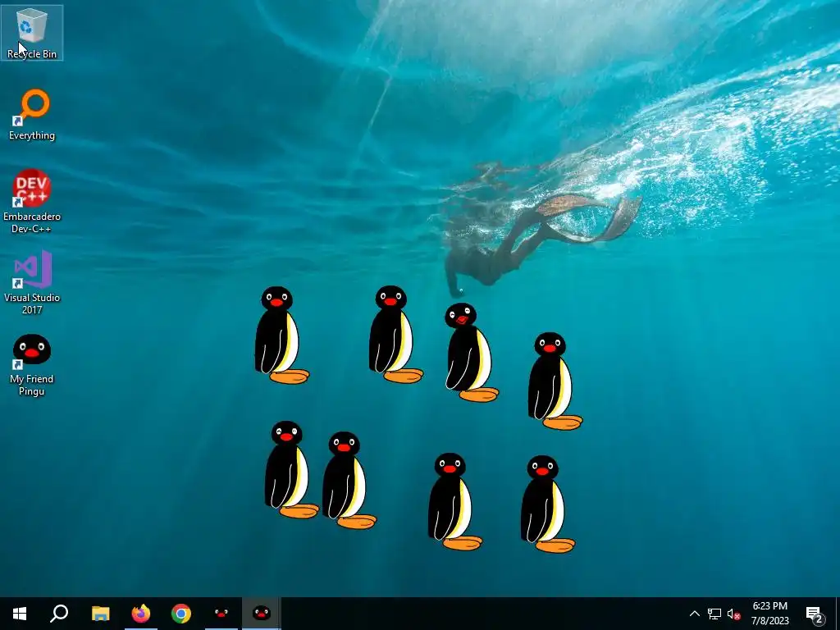Select the Visual Studio 2017 shortcut
The width and height of the screenshot is (840, 630).
[32, 282]
